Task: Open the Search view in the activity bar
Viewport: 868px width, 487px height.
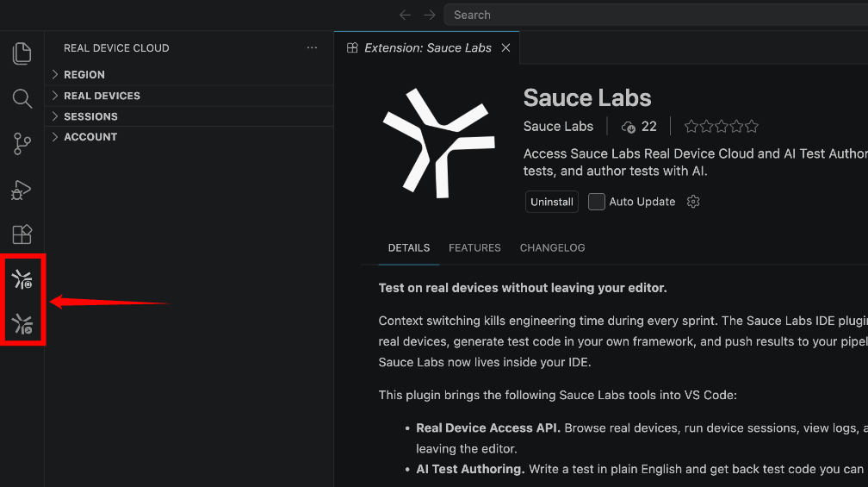Action: point(22,98)
